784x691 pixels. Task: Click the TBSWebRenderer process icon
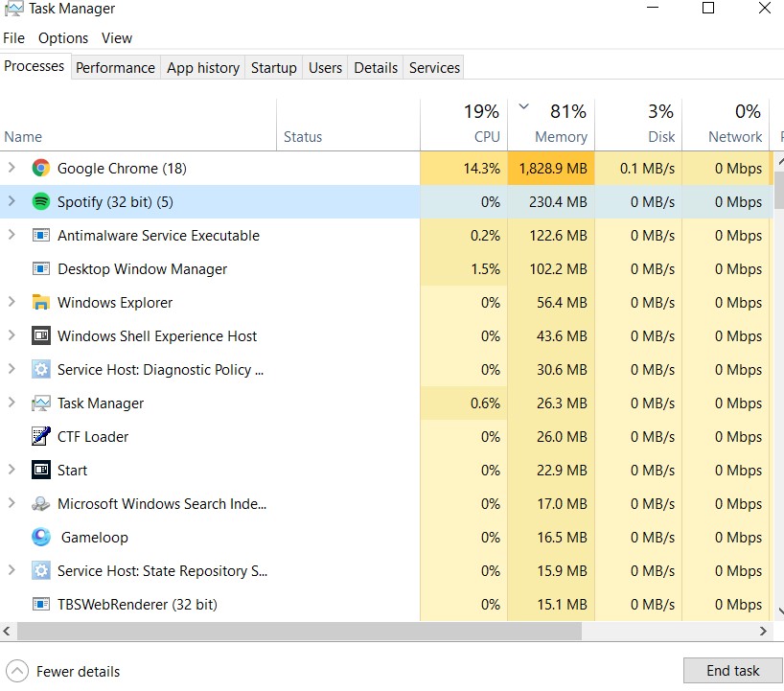click(x=41, y=604)
